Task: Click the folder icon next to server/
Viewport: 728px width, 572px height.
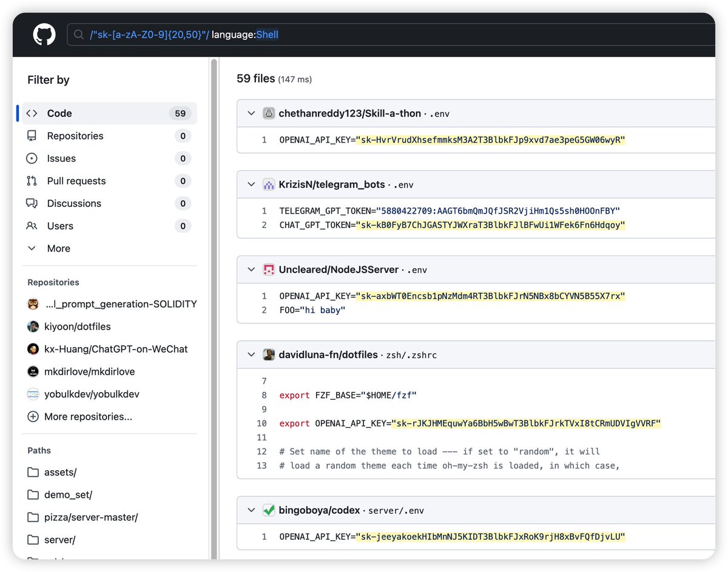Action: click(33, 539)
